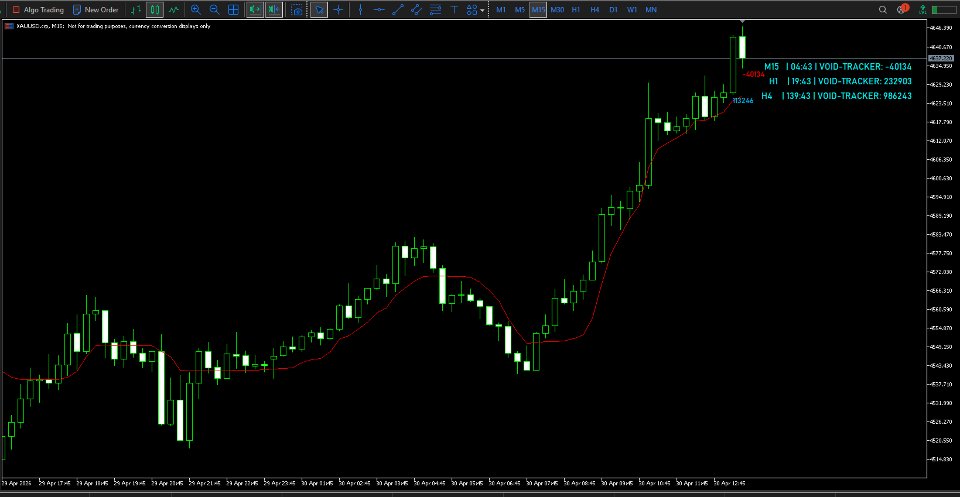
Task: Open the shapes and objects tool
Action: click(x=471, y=10)
